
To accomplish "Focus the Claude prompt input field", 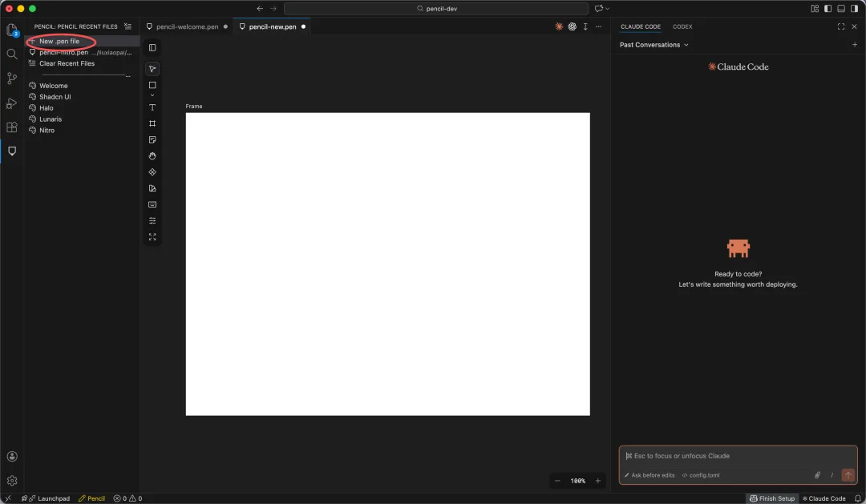I will click(738, 456).
